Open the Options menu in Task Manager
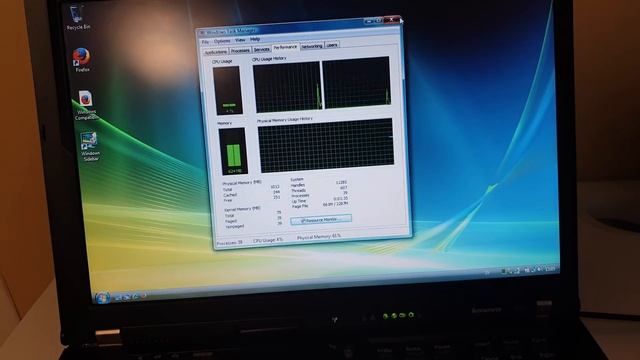The height and width of the screenshot is (360, 640). (x=222, y=41)
